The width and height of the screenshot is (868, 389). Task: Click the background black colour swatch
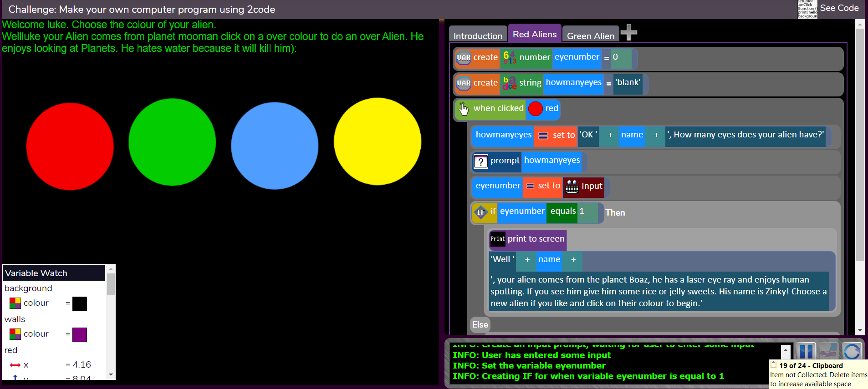click(x=80, y=303)
